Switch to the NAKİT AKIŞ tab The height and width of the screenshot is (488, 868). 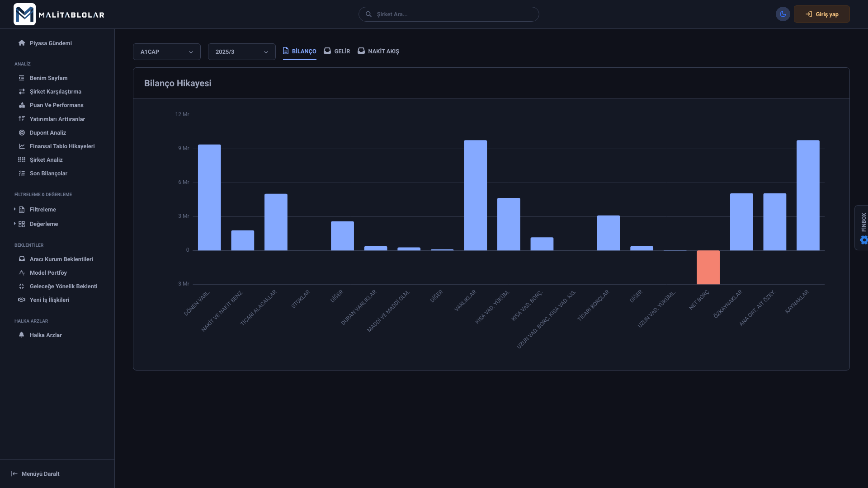point(378,52)
